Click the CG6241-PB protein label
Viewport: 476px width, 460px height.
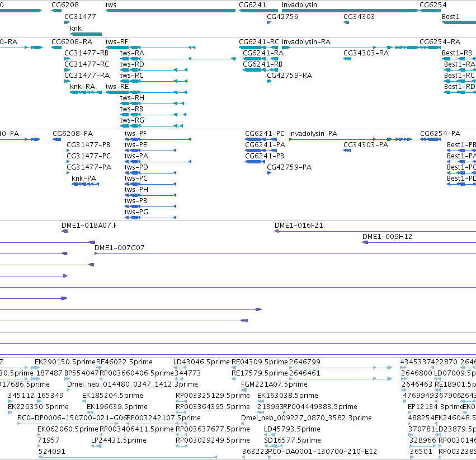point(265,156)
